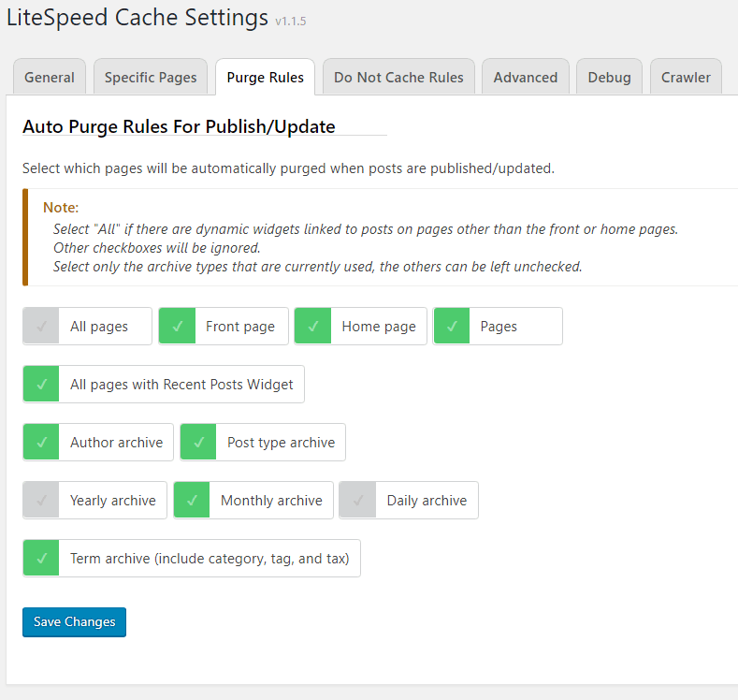Screen dimensions: 738x700
Task: Uncheck the Monthly archive option
Action: 192,501
